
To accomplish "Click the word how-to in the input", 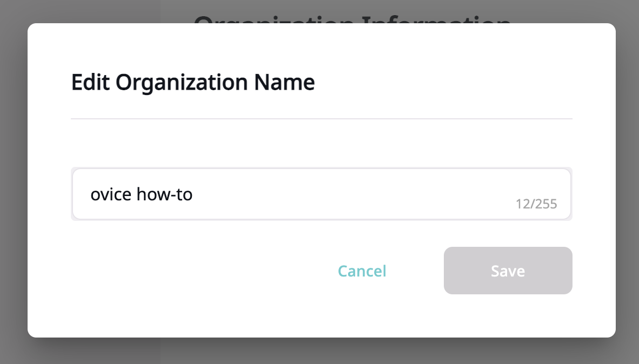I will [165, 194].
